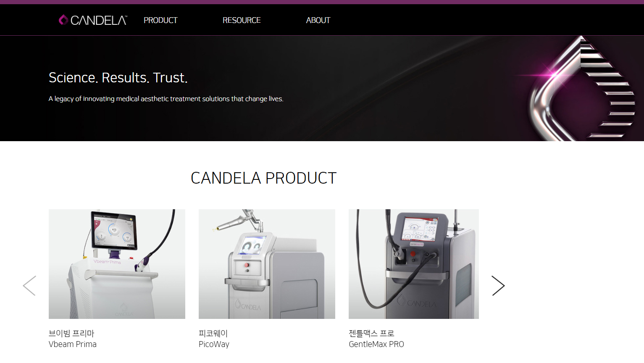Viewport: 644px width, 363px height.
Task: Select the Vbeam Prima product image
Action: pos(117,264)
